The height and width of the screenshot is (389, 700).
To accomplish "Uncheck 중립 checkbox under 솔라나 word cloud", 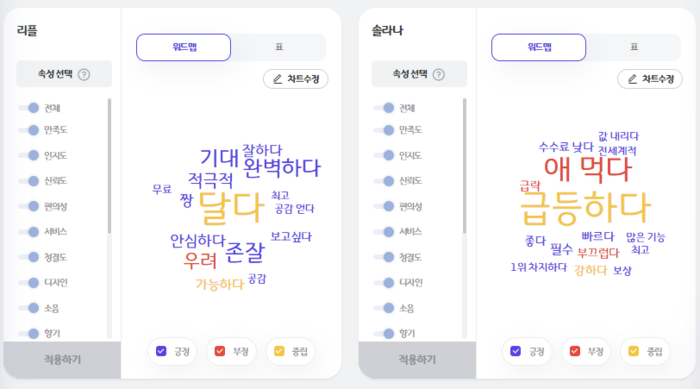I will coord(633,351).
